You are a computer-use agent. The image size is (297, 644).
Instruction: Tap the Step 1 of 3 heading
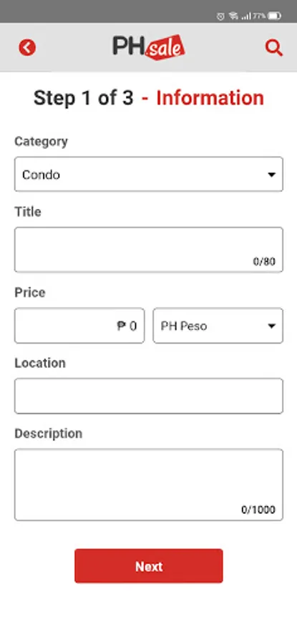click(84, 98)
